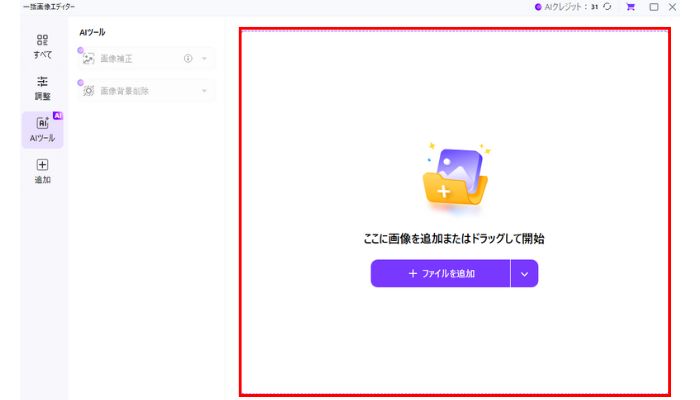The height and width of the screenshot is (400, 700).
Task: Click the ここに画像を追加またはドラッグして開始 text
Action: pyautogui.click(x=454, y=239)
